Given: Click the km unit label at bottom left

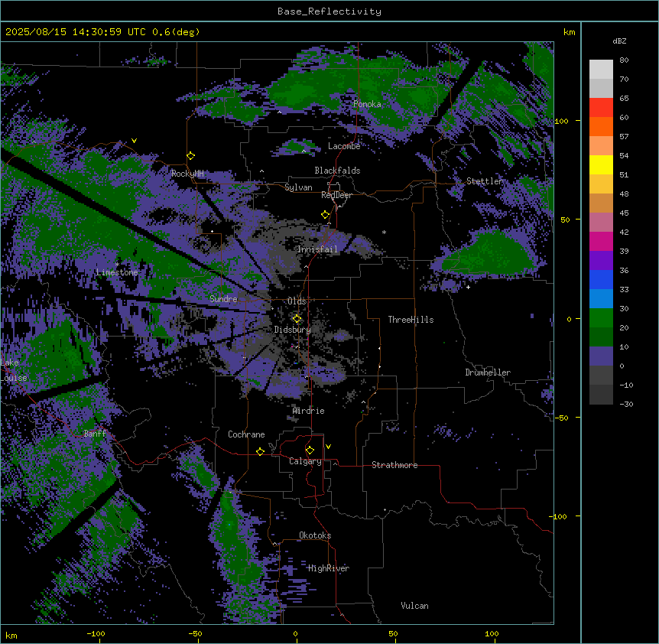Looking at the screenshot, I should click(x=11, y=635).
